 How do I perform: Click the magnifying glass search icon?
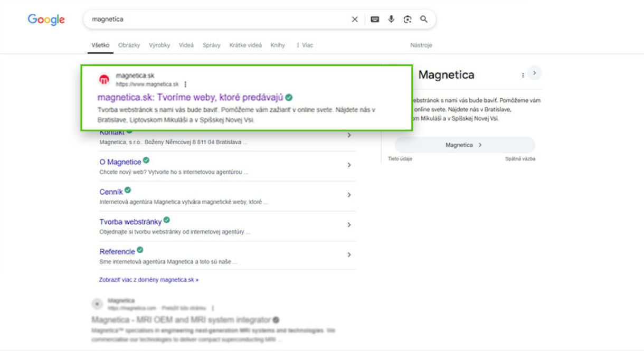pyautogui.click(x=423, y=19)
